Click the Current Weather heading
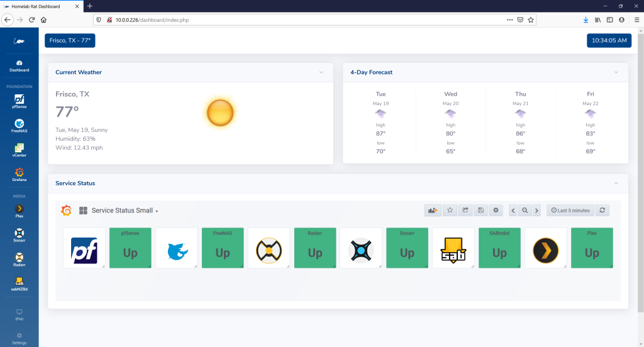 pos(79,72)
